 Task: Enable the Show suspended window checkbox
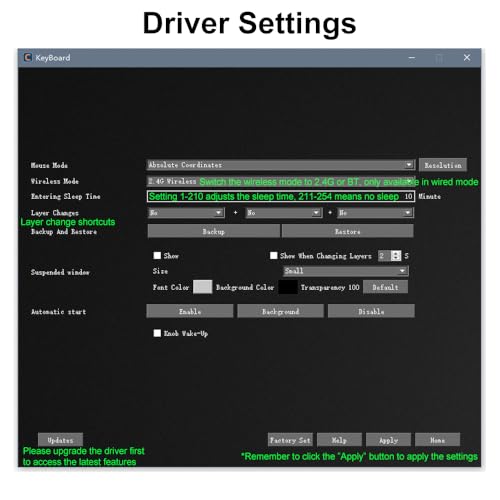pyautogui.click(x=157, y=255)
